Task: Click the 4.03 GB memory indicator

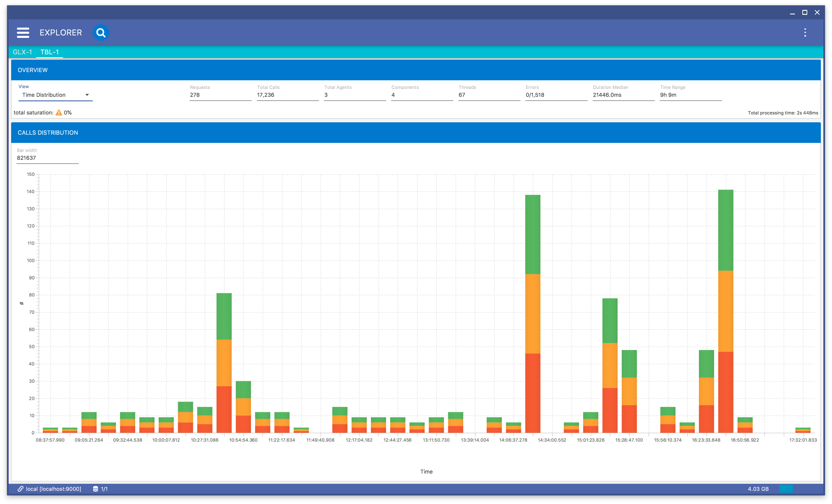Action: [x=758, y=489]
